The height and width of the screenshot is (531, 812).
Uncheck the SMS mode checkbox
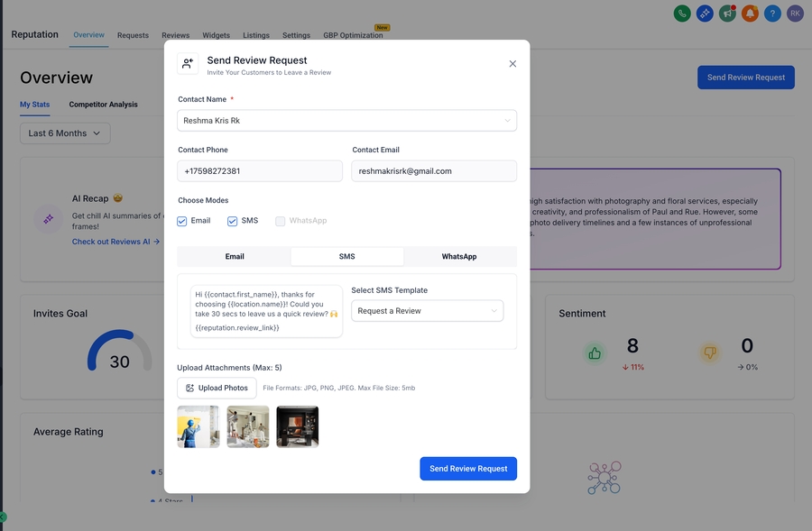pos(233,221)
